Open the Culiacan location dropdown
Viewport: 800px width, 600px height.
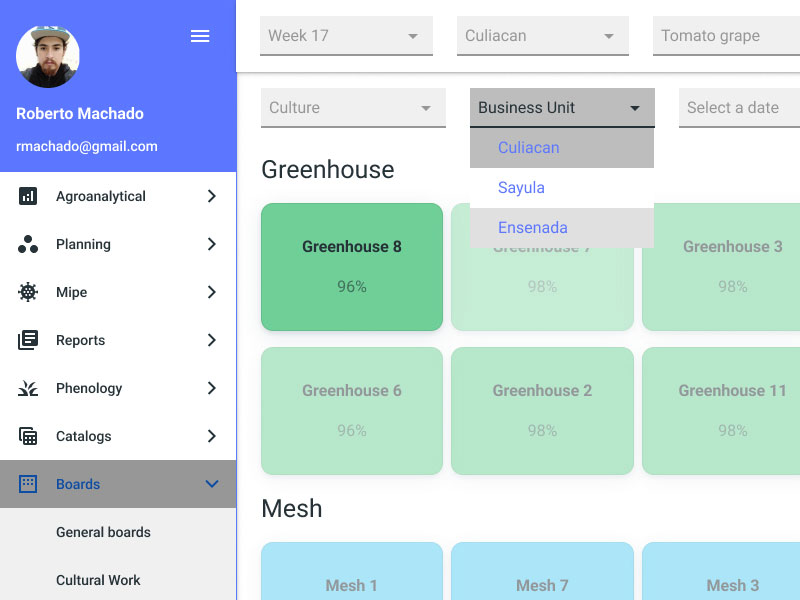click(542, 36)
